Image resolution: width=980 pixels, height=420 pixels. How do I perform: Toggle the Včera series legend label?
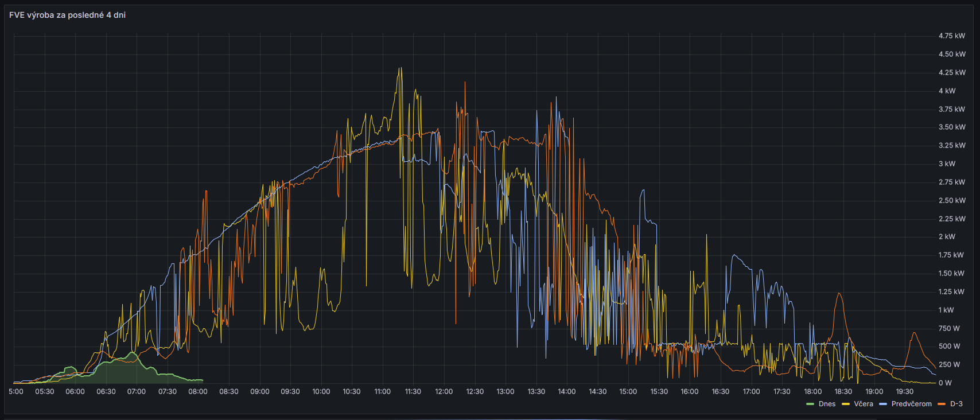[x=863, y=404]
